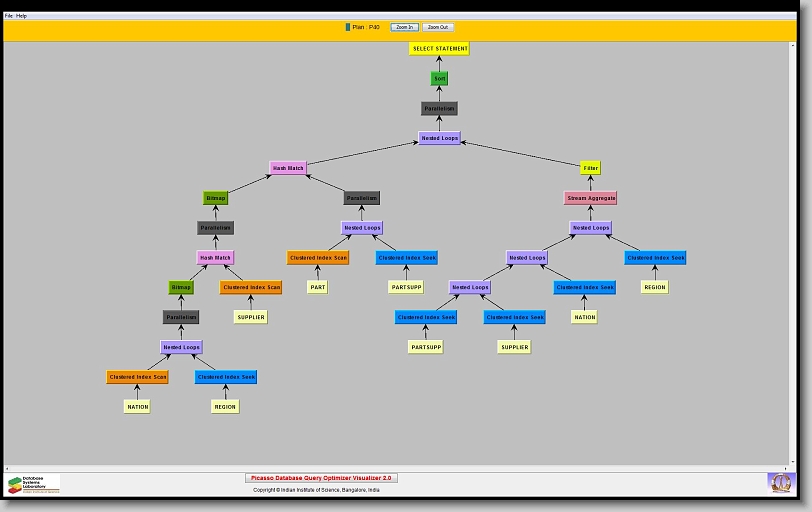812x512 pixels.
Task: Click the Plan P40 color swatch
Action: (x=348, y=27)
